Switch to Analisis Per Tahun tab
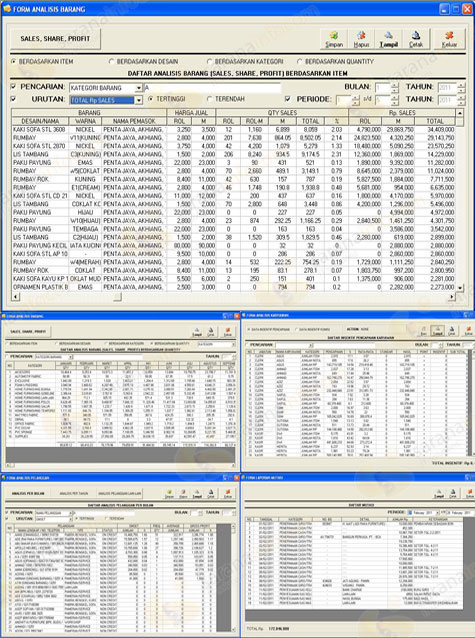This screenshot has height=638, width=475. point(74,494)
